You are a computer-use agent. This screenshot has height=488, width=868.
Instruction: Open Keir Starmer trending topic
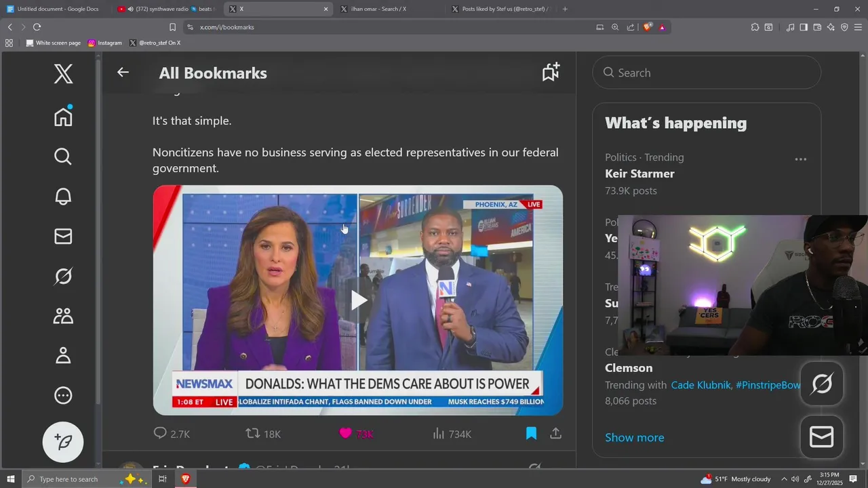[639, 174]
